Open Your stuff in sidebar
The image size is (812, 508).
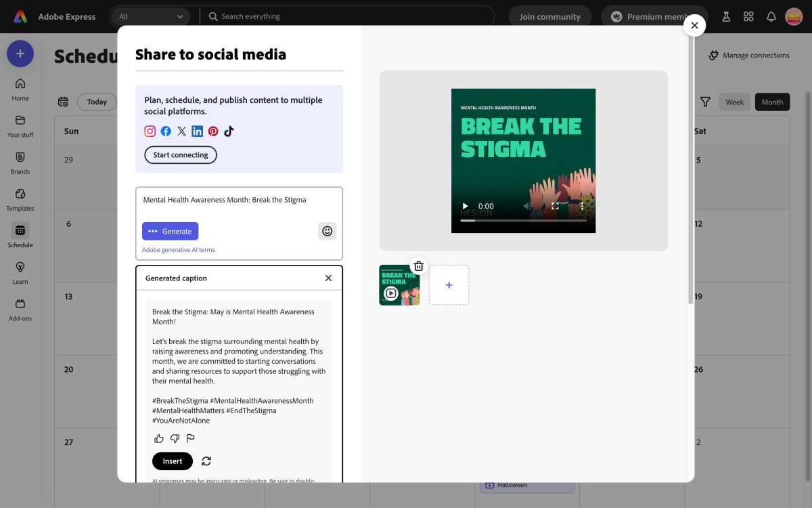pos(20,126)
